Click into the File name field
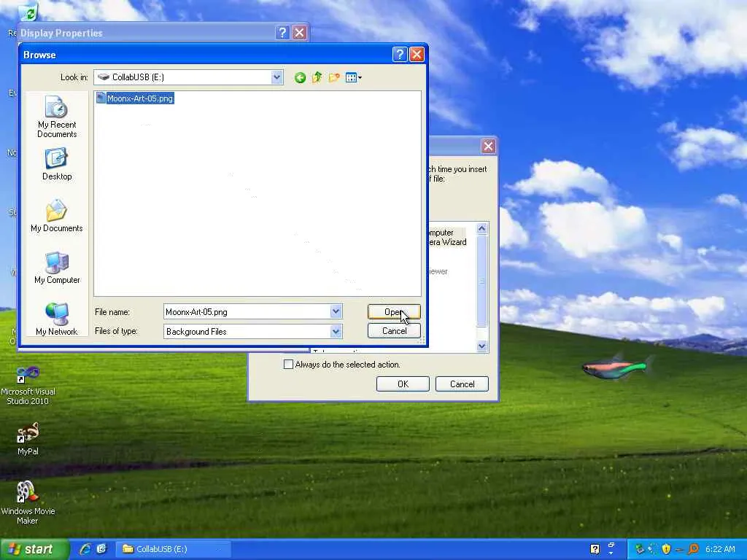 247,312
